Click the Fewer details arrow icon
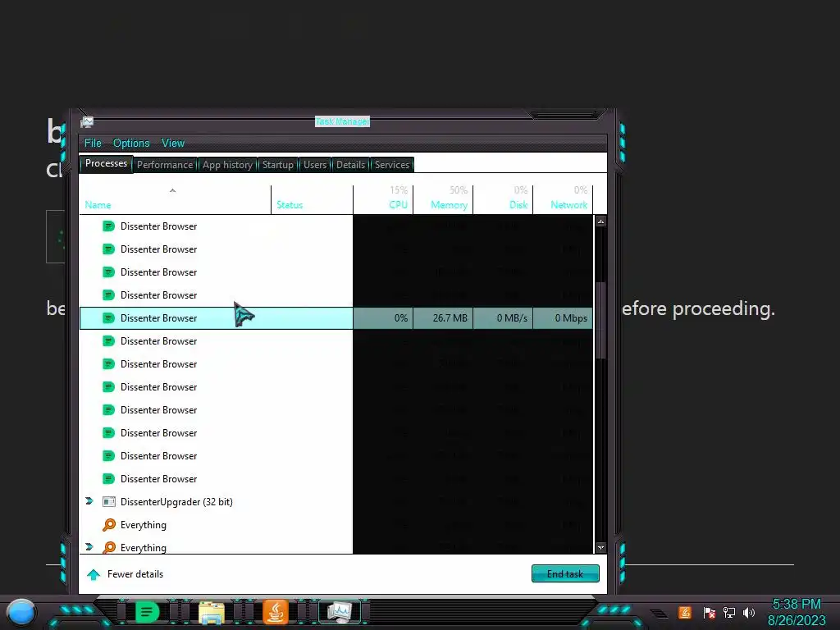This screenshot has height=630, width=840. coord(94,575)
